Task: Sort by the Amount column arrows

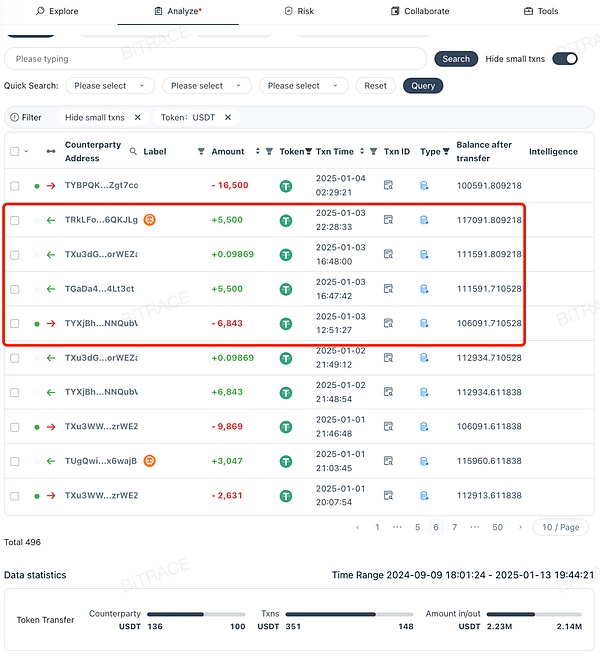Action: click(x=257, y=152)
